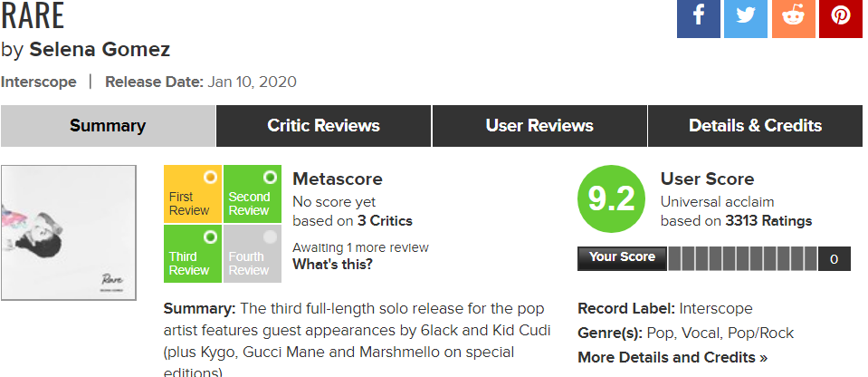
Task: Open the First Review yellow tile
Action: click(192, 194)
